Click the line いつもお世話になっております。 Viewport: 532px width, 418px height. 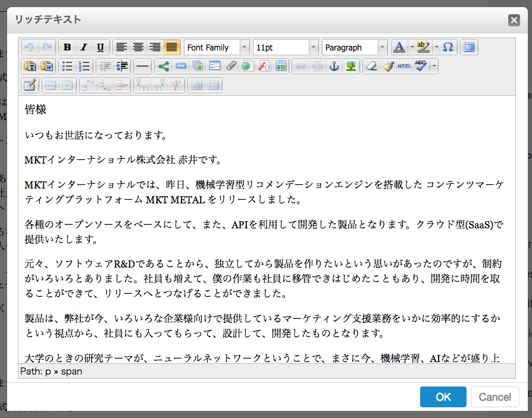[96, 135]
